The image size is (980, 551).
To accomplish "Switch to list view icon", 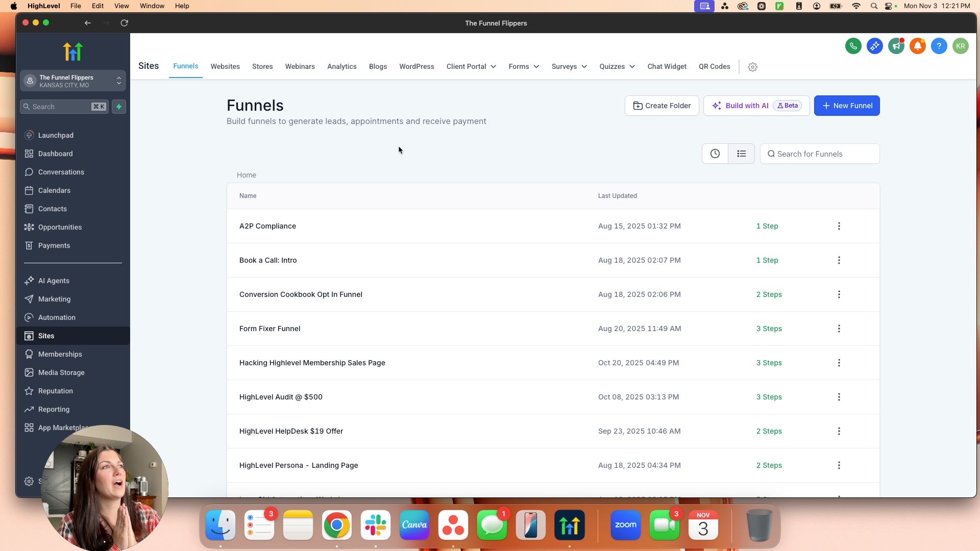I will (742, 154).
